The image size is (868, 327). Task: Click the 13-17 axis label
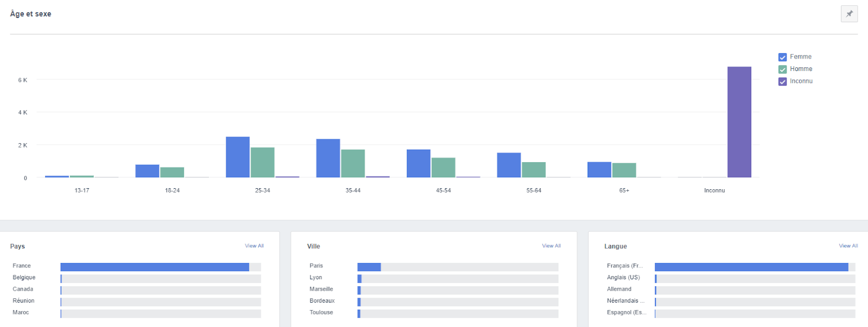tap(82, 190)
